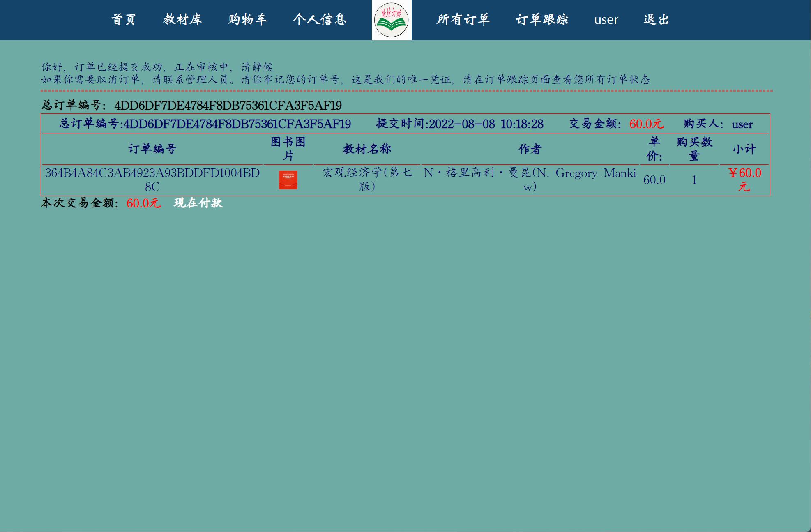
Task: Click the site logo with green book
Action: point(391,20)
